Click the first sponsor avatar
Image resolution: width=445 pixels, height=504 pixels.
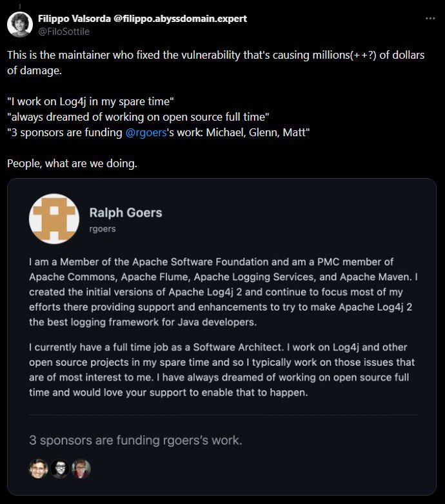(x=38, y=469)
